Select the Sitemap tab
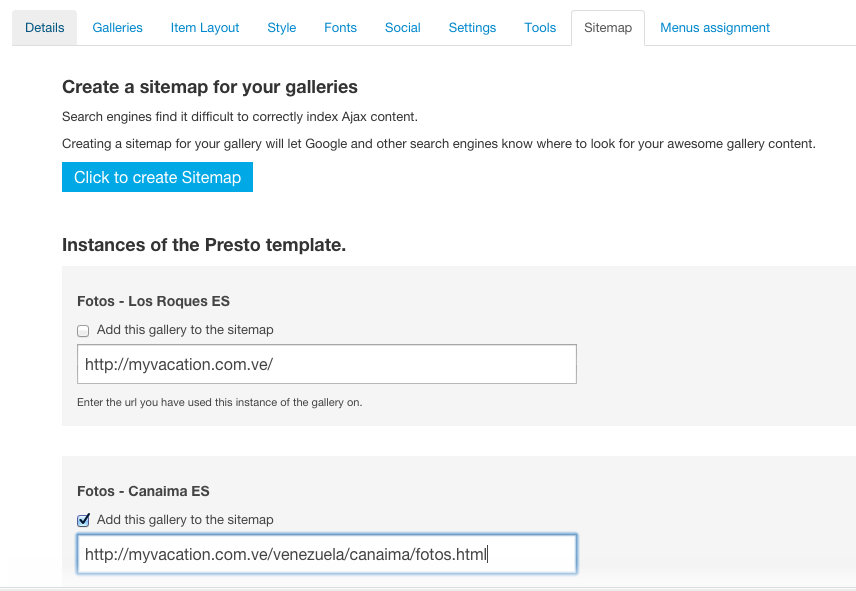The height and width of the screenshot is (591, 856). [608, 28]
